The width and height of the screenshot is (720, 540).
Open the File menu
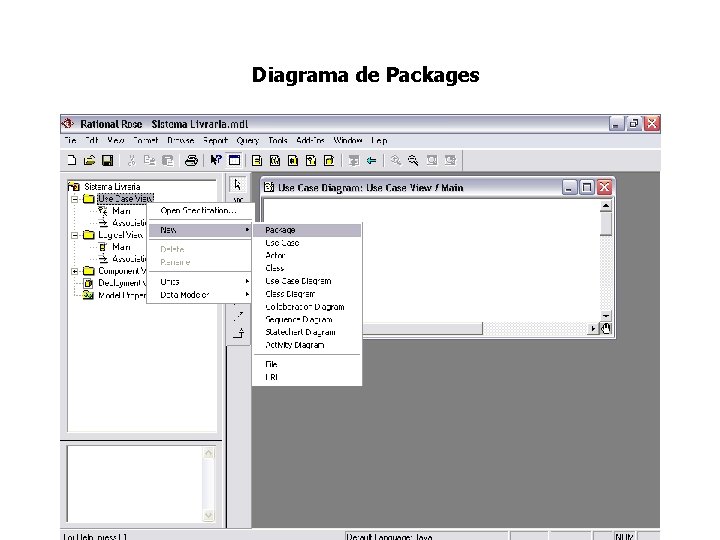pyautogui.click(x=70, y=141)
